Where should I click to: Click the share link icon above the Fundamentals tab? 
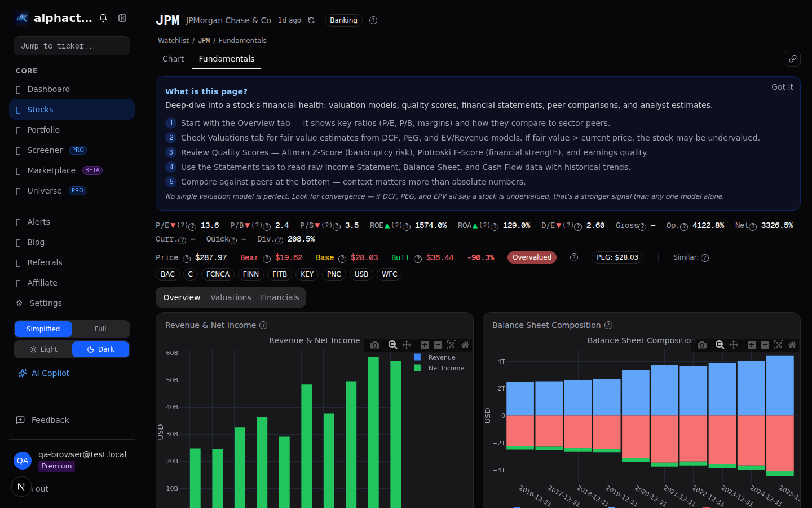coord(793,58)
